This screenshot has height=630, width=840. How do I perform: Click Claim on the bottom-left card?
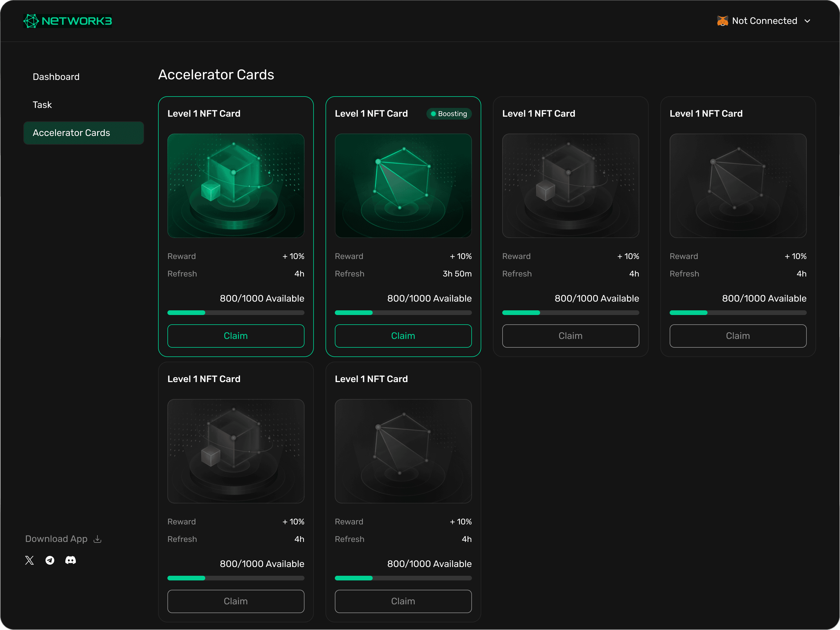[x=235, y=601]
